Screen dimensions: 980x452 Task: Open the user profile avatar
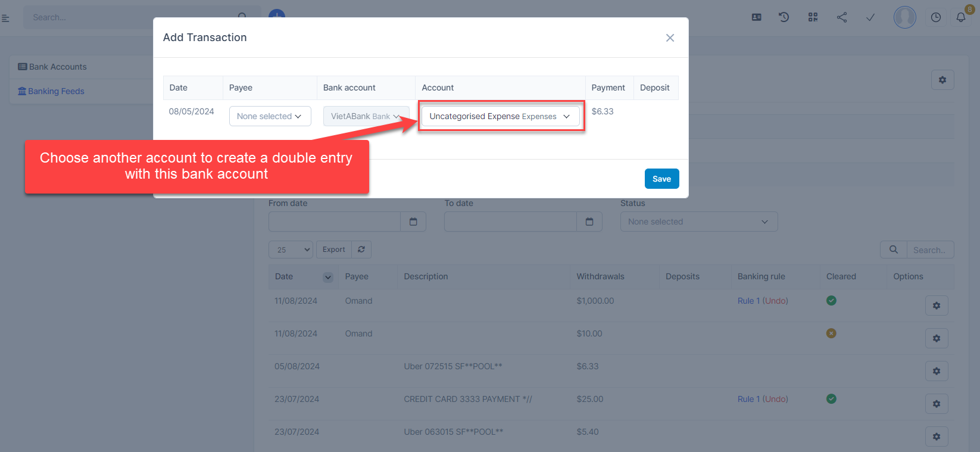tap(904, 17)
